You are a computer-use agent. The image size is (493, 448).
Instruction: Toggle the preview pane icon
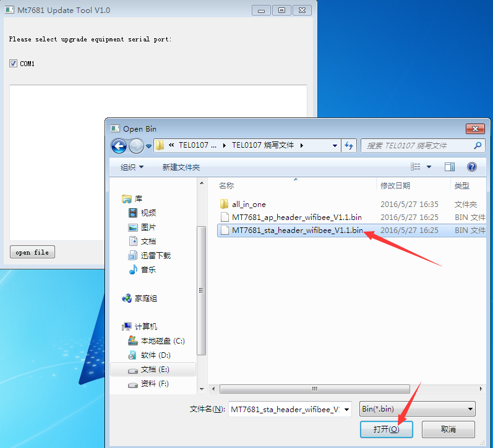click(450, 167)
